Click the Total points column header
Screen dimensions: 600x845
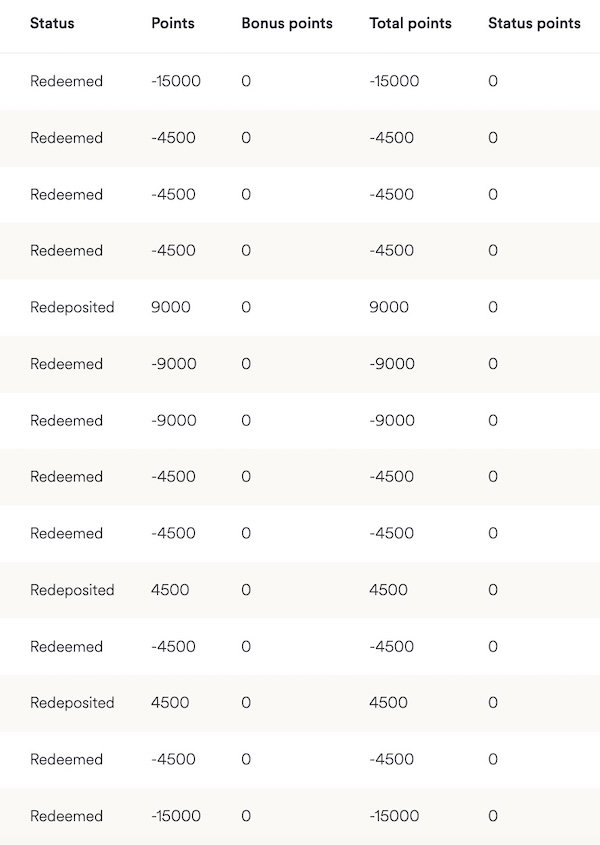410,23
